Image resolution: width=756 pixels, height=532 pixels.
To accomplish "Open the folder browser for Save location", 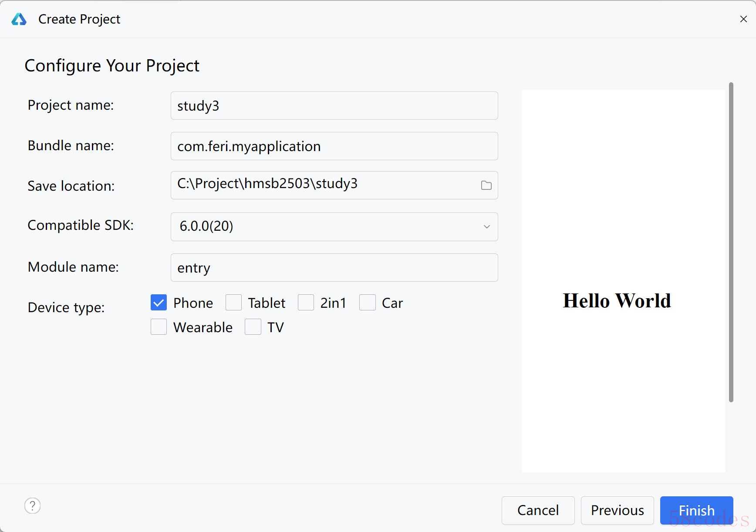I will click(486, 185).
